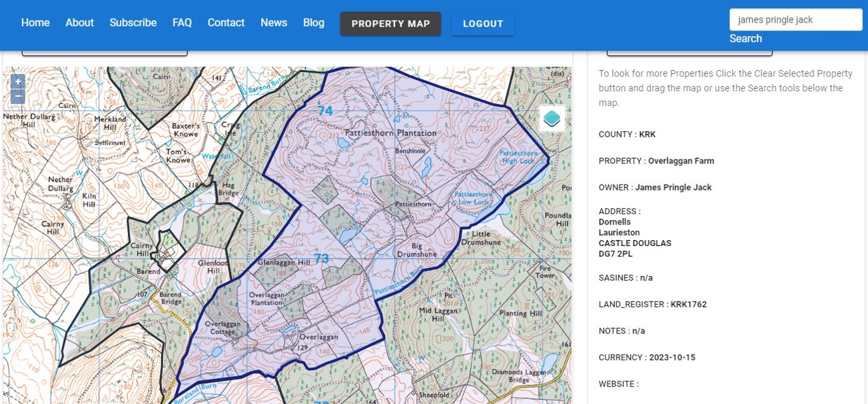Navigate to the News section
The image size is (868, 404).
(x=274, y=23)
